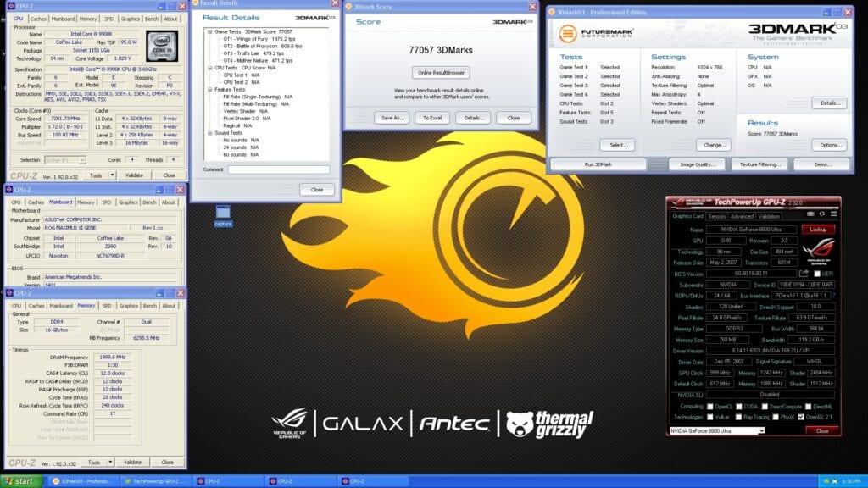Click the Select... button under Tests

(x=619, y=145)
